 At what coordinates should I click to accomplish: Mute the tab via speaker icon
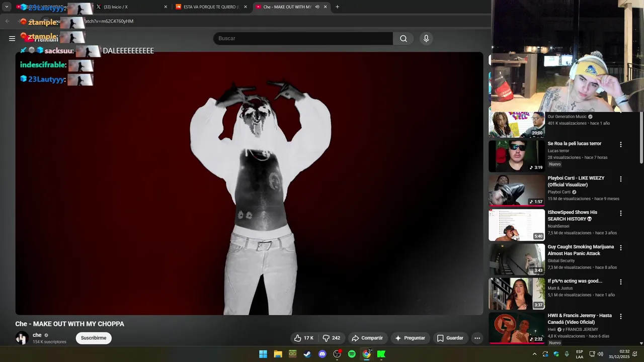pos(317,7)
